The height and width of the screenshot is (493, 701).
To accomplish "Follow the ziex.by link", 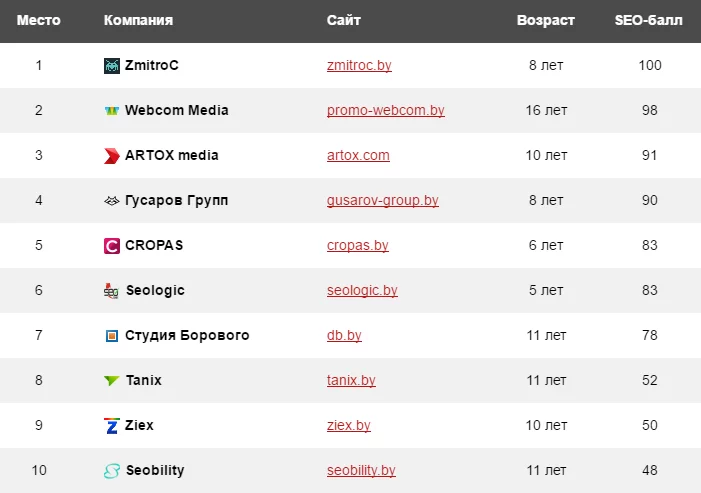I will (348, 425).
